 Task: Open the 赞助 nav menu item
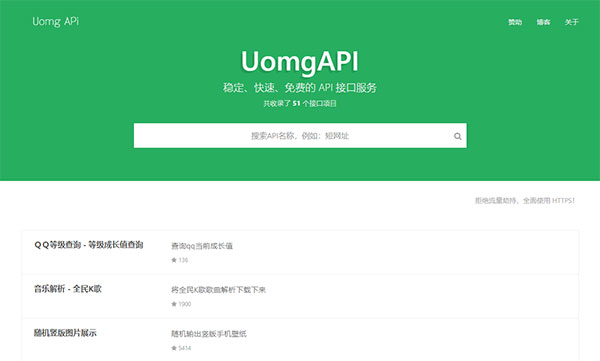click(515, 22)
